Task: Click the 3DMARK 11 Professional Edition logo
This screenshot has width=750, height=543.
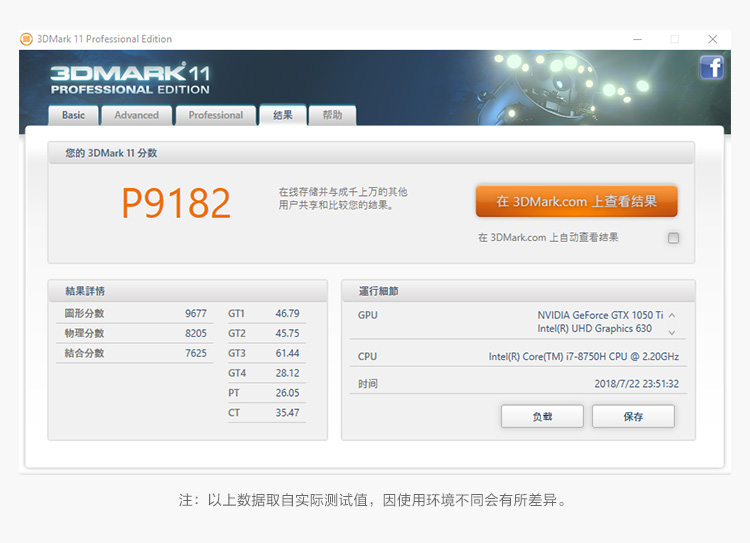Action: pyautogui.click(x=130, y=78)
